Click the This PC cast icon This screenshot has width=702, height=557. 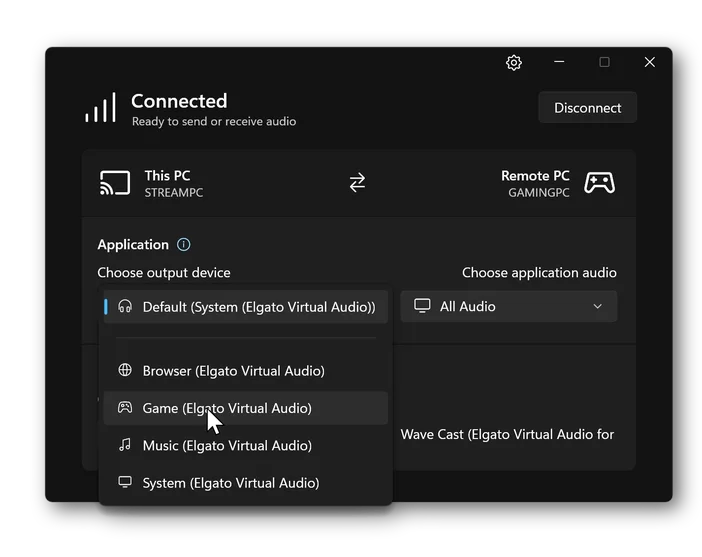tap(115, 183)
